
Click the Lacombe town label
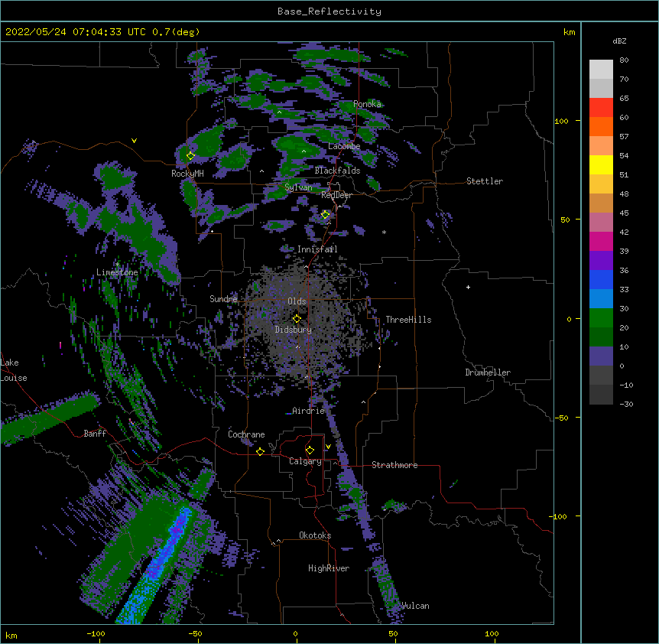[x=344, y=146]
